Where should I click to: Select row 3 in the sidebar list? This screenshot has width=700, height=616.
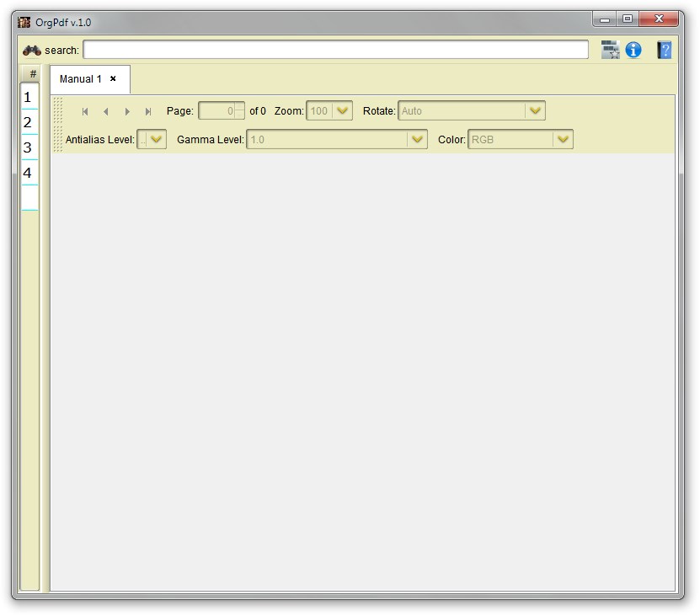[x=29, y=147]
